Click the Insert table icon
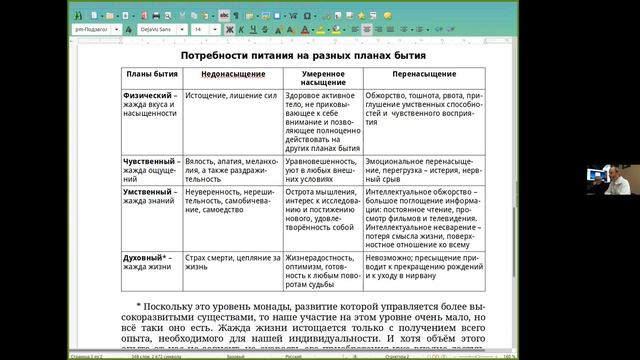The height and width of the screenshot is (360, 640). [249, 16]
